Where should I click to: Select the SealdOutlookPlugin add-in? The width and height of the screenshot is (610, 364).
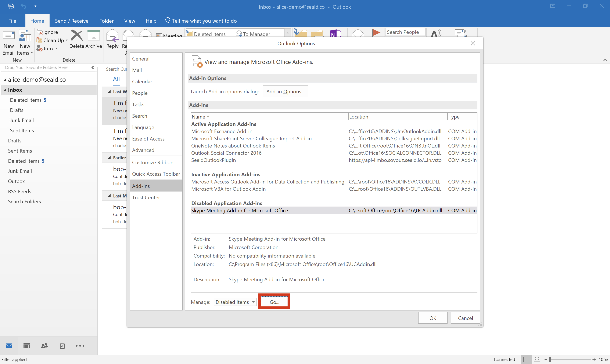213,160
